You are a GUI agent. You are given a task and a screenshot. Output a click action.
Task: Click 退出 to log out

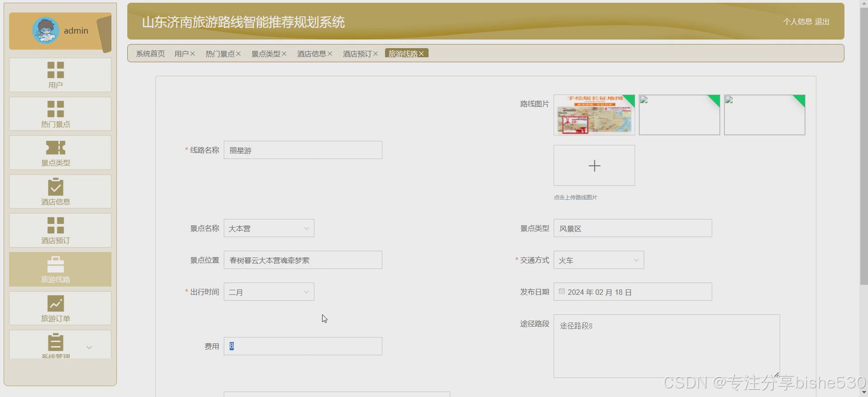pyautogui.click(x=822, y=21)
